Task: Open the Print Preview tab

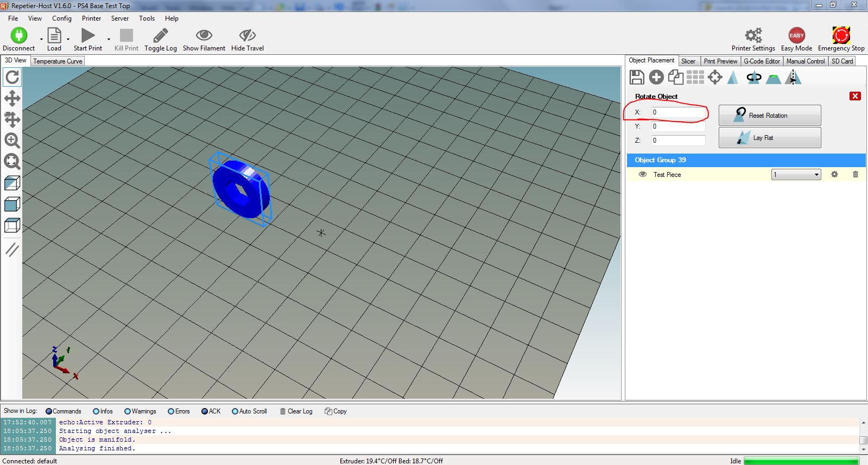Action: click(720, 61)
